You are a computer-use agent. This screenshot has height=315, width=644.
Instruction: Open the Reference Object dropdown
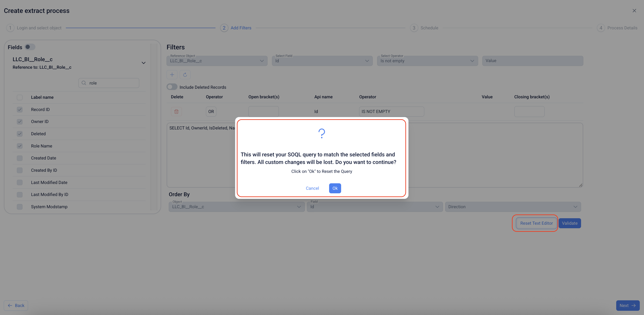click(217, 61)
